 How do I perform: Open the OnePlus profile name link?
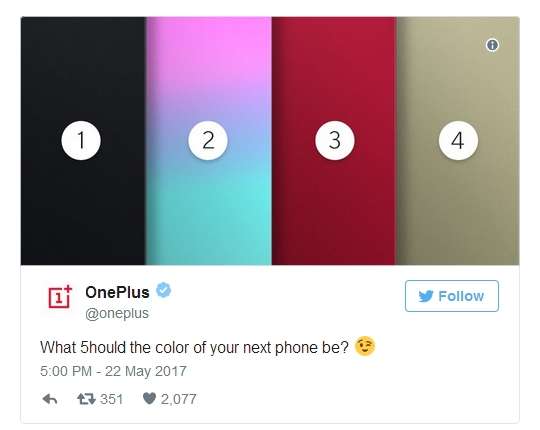117,292
